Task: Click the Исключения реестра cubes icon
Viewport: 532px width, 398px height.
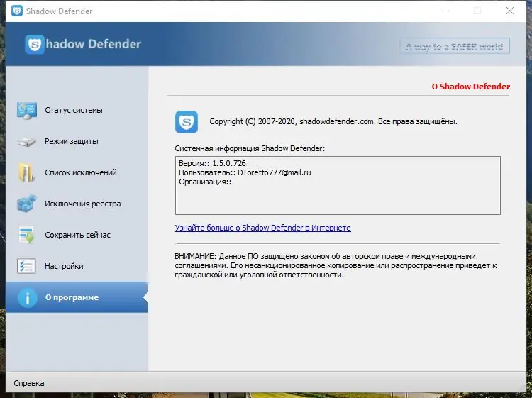Action: click(x=27, y=204)
